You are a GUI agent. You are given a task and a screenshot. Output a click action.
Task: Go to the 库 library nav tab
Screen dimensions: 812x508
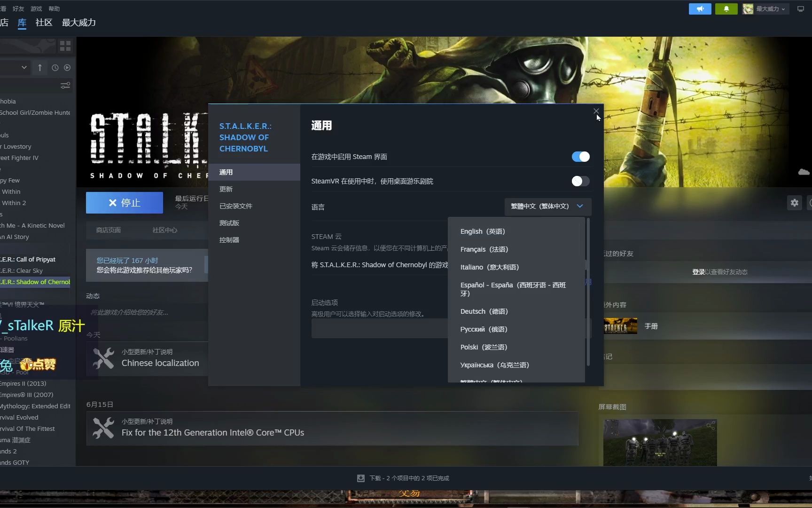pos(22,23)
